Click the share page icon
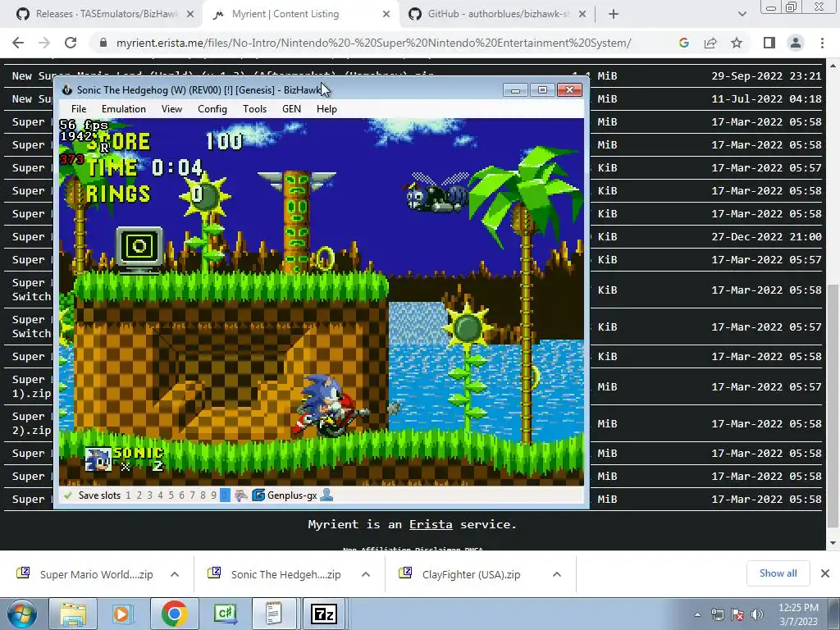The height and width of the screenshot is (630, 840). (x=710, y=43)
